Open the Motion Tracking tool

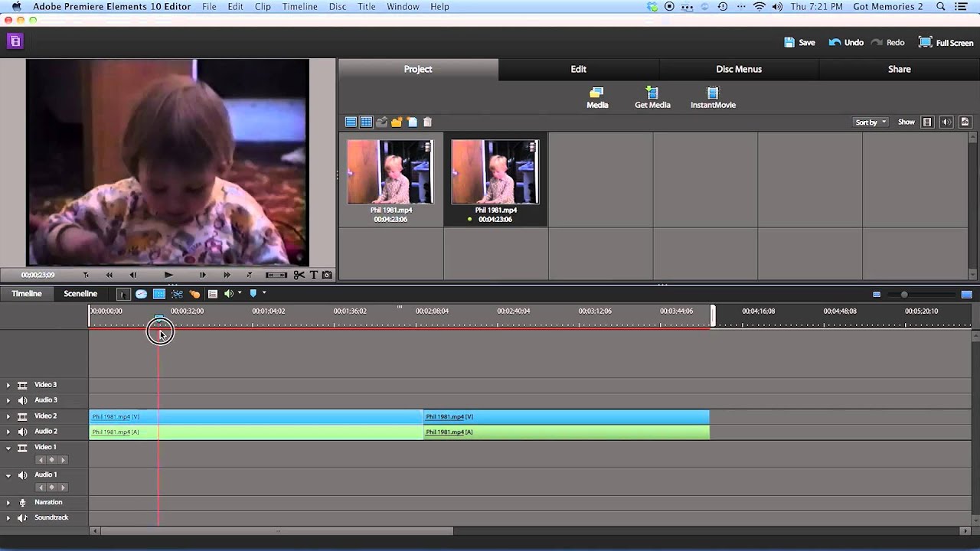click(194, 294)
